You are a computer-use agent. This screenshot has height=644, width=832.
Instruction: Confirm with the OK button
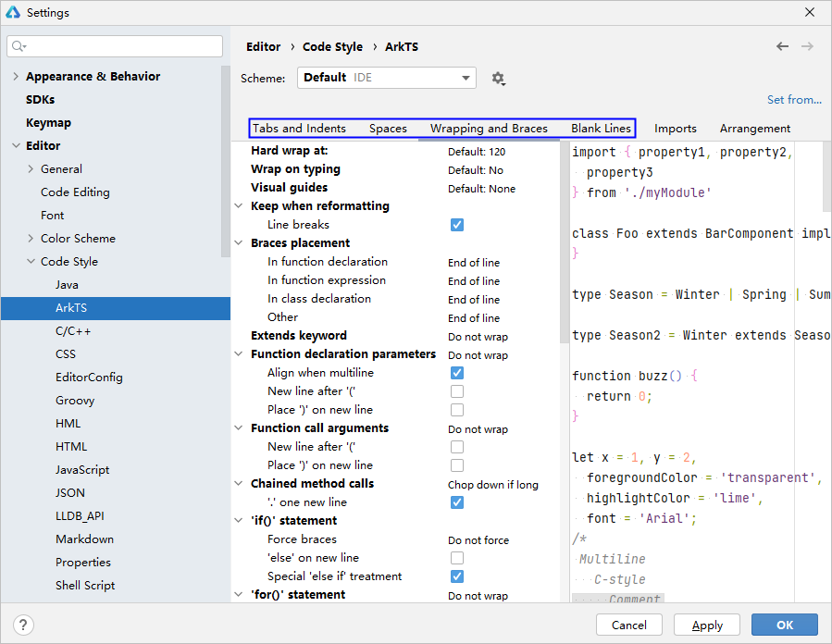point(784,625)
